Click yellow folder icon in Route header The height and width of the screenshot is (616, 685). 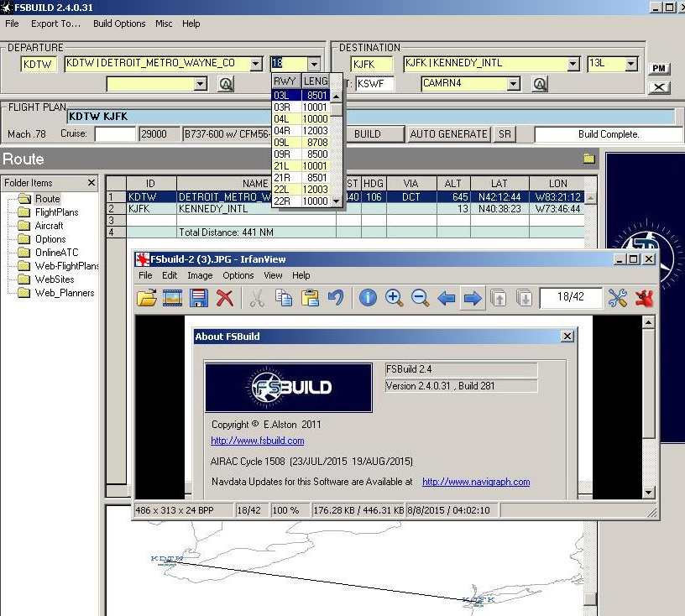[x=589, y=158]
